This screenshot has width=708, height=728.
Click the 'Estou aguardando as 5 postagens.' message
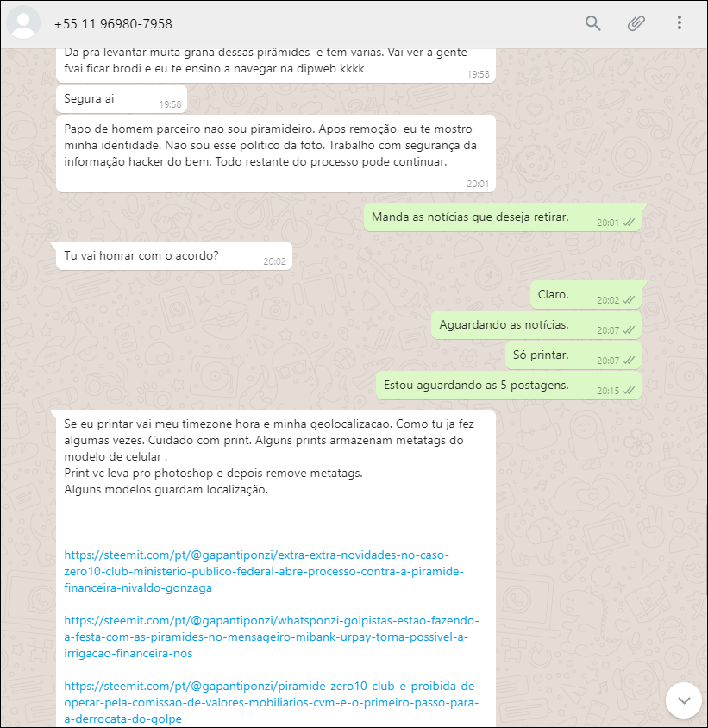pyautogui.click(x=509, y=386)
